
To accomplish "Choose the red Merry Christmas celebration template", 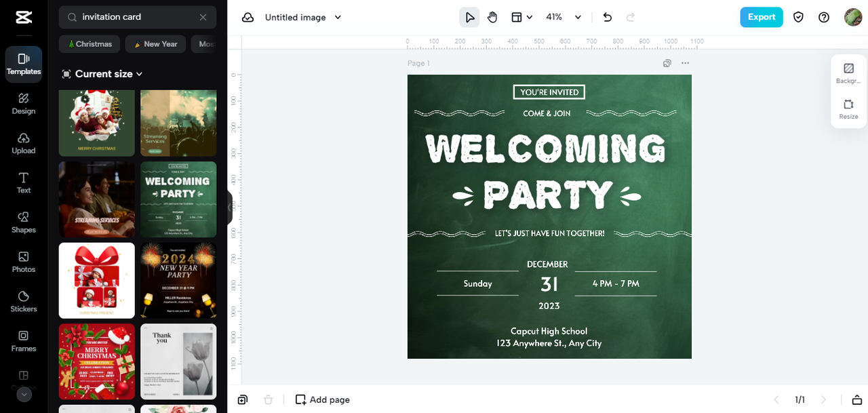I will click(97, 361).
